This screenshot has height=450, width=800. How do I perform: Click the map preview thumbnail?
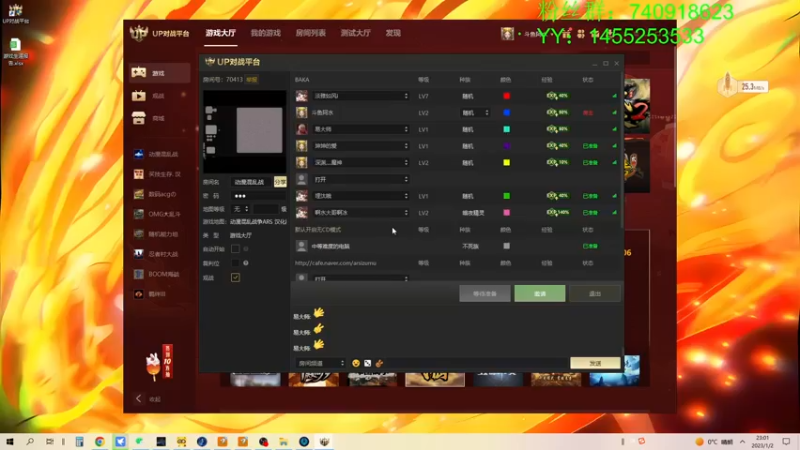pyautogui.click(x=244, y=132)
